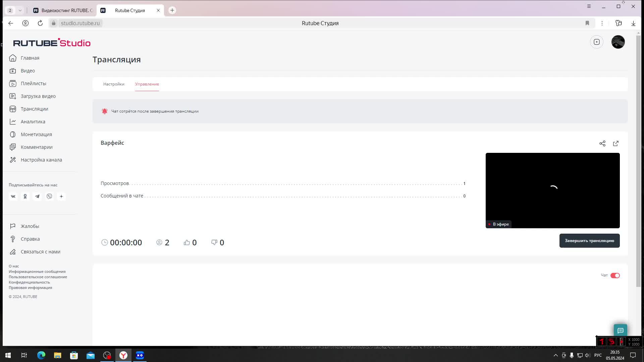The height and width of the screenshot is (362, 644).
Task: Click the browser page reload icon
Action: tap(40, 23)
